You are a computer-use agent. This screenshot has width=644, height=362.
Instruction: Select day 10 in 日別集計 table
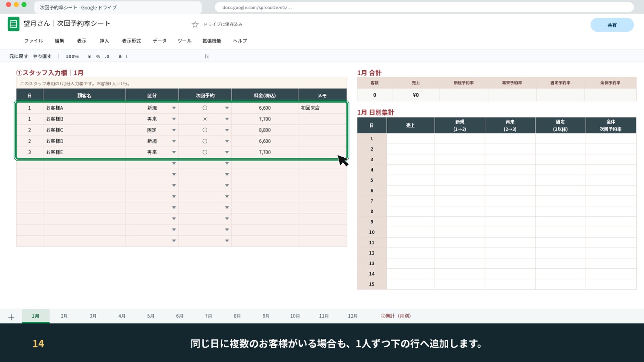pos(372,232)
